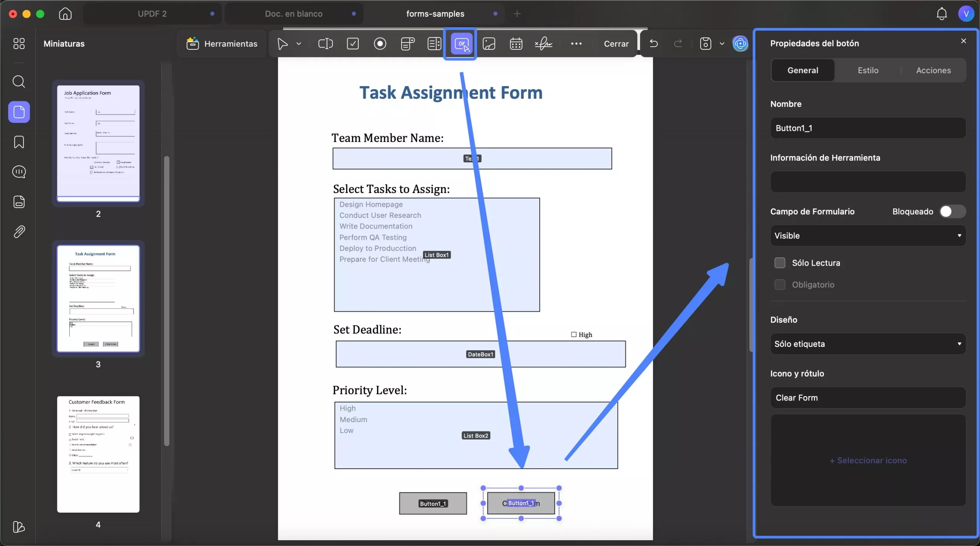Select the left Button1_1 form button
980x546 pixels.
(x=433, y=503)
